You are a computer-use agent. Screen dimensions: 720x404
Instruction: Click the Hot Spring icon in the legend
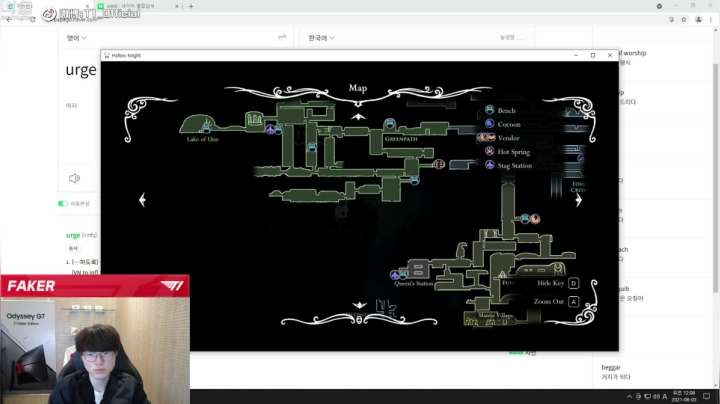pyautogui.click(x=489, y=151)
